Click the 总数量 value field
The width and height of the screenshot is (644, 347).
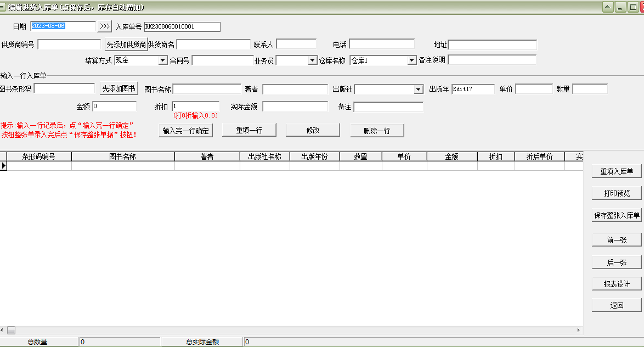120,342
